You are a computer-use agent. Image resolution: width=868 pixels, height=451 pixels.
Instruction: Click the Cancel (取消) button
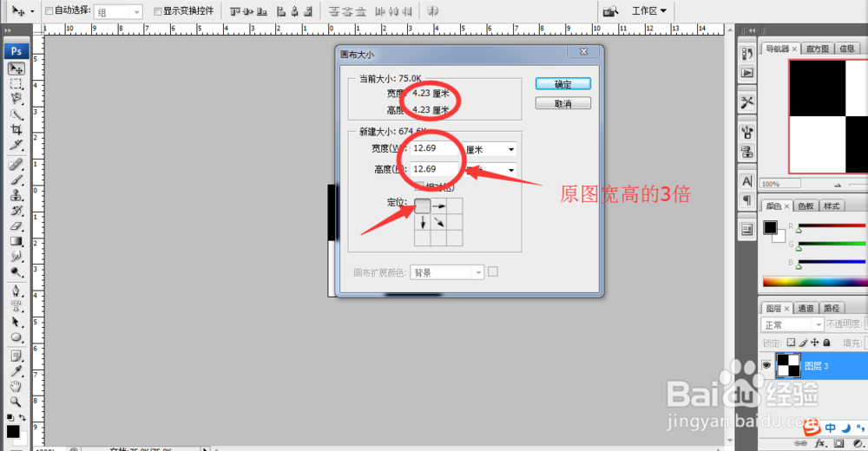(563, 103)
